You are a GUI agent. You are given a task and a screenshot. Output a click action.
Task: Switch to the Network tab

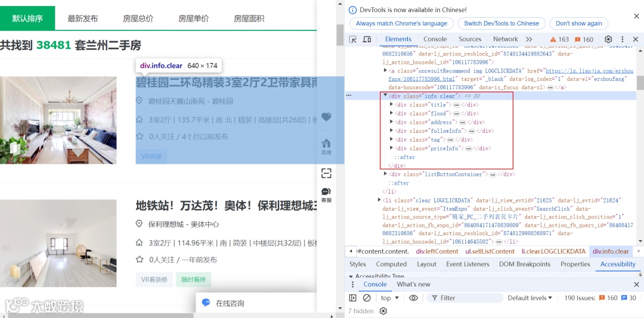coord(505,39)
